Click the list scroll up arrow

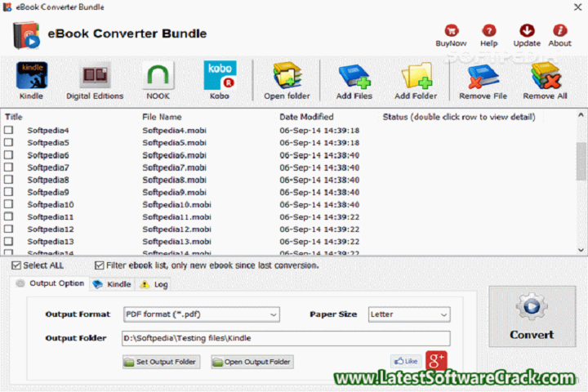pyautogui.click(x=581, y=115)
